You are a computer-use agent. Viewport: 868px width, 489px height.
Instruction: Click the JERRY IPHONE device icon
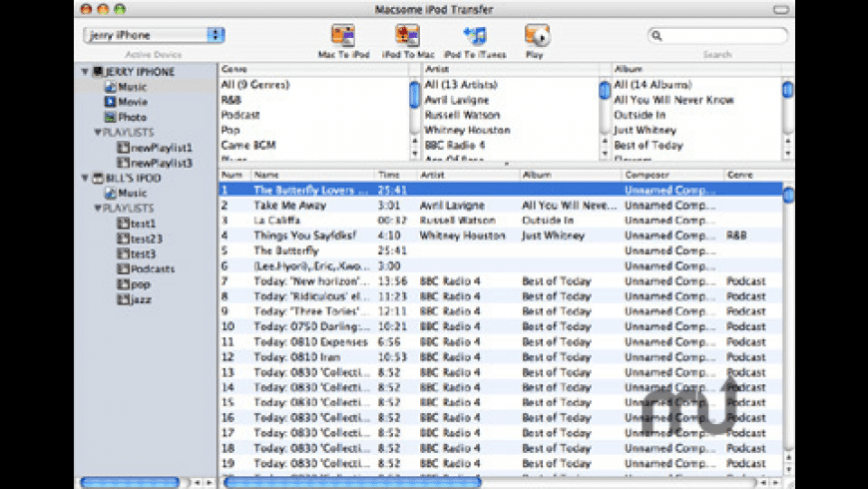(98, 72)
